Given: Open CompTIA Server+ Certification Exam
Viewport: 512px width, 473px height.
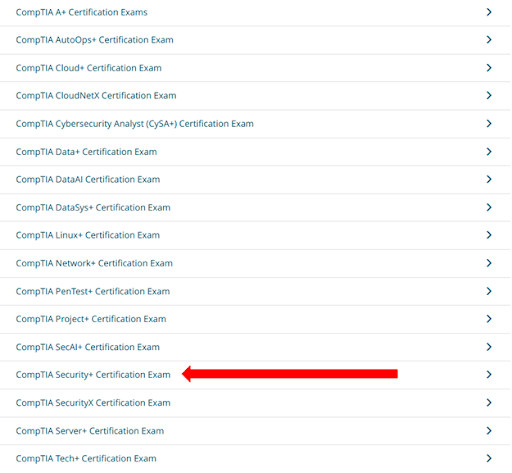Looking at the screenshot, I should pos(90,431).
